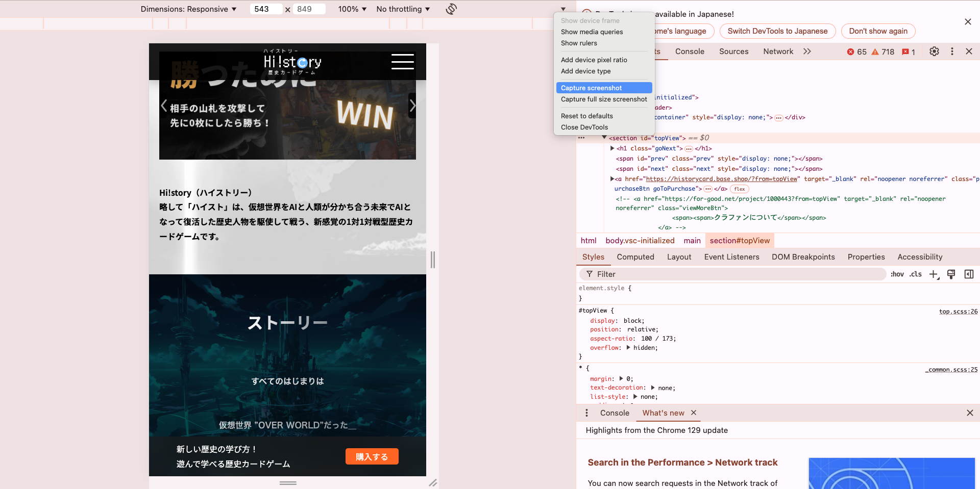Toggle element states via :hov icon
This screenshot has height=489, width=980.
click(897, 274)
